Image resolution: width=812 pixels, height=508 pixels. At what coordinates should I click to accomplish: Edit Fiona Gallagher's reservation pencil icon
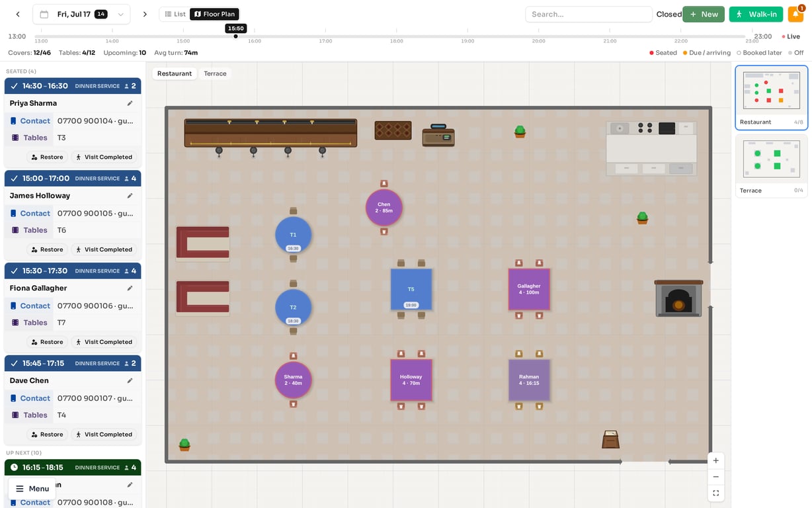[130, 288]
